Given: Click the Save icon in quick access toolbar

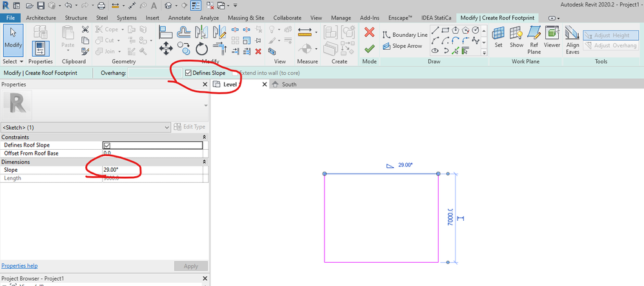Looking at the screenshot, I should pyautogui.click(x=41, y=6).
